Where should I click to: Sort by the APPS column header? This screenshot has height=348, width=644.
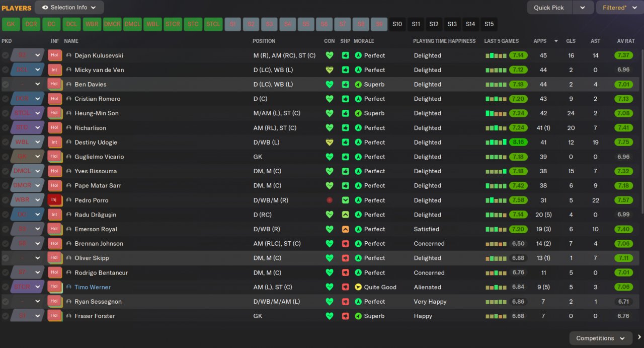coord(540,41)
